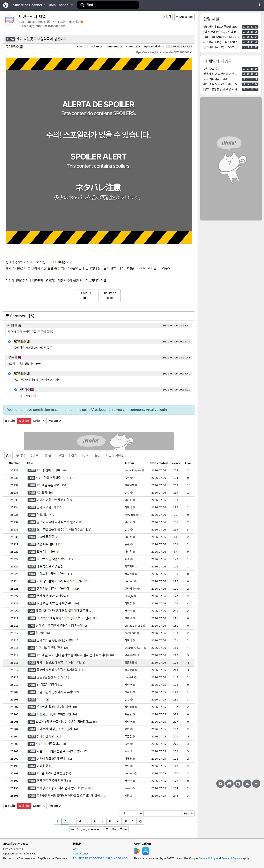Click the magnifier icon in the Find bar

coord(82,5)
